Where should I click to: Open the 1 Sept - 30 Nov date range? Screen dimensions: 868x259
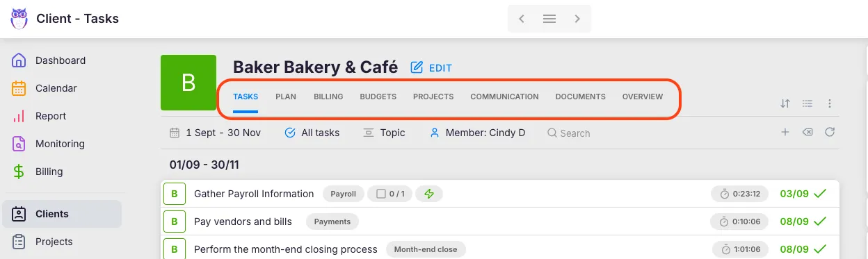[x=216, y=133]
